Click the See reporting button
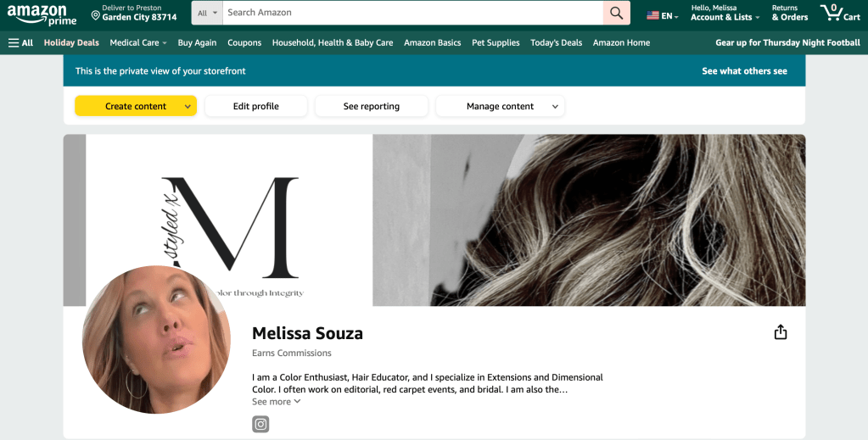Viewport: 868px width, 440px height. pyautogui.click(x=371, y=106)
